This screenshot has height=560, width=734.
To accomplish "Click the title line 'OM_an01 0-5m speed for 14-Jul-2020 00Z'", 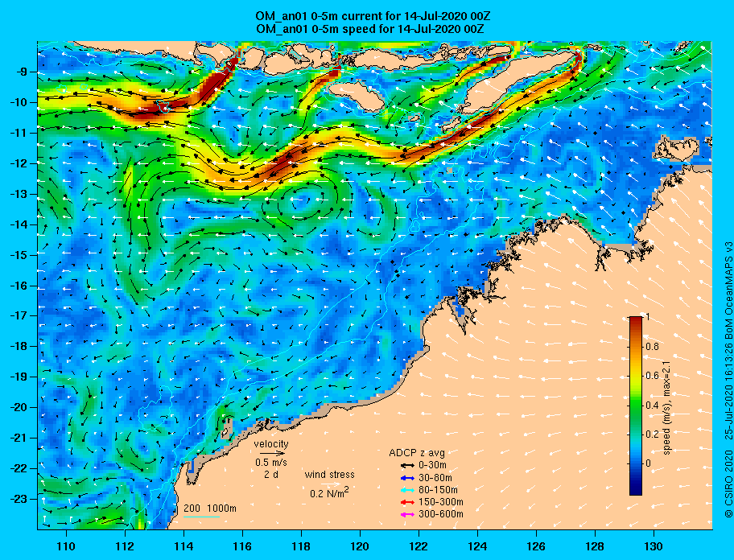I will coord(369,28).
